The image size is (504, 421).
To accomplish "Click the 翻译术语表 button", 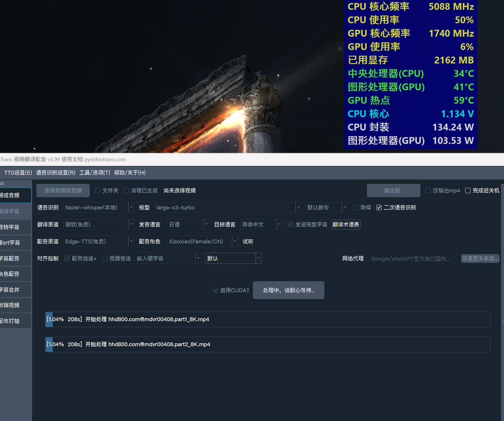I will click(346, 225).
